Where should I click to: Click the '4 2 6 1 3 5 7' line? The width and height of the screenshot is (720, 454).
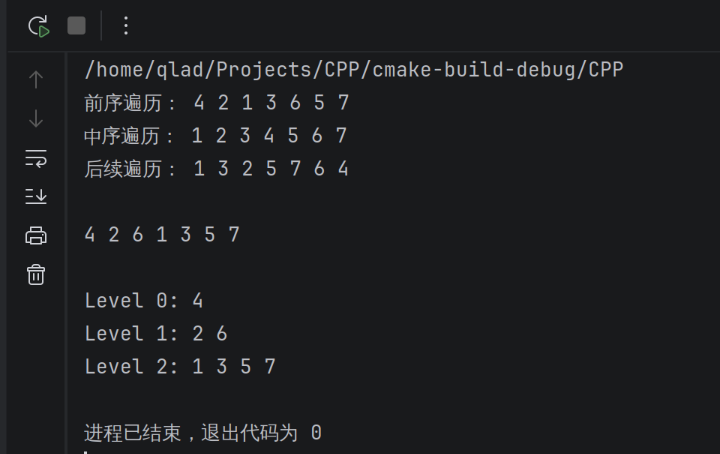(x=162, y=235)
